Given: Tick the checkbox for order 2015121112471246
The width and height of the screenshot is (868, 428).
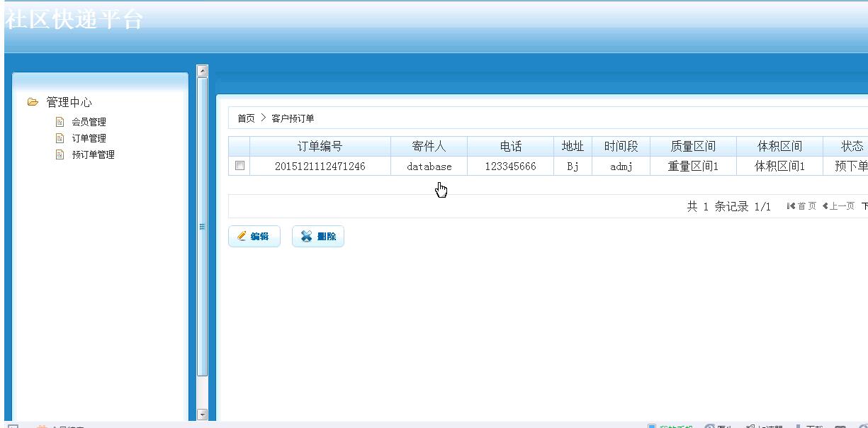Looking at the screenshot, I should (x=239, y=166).
